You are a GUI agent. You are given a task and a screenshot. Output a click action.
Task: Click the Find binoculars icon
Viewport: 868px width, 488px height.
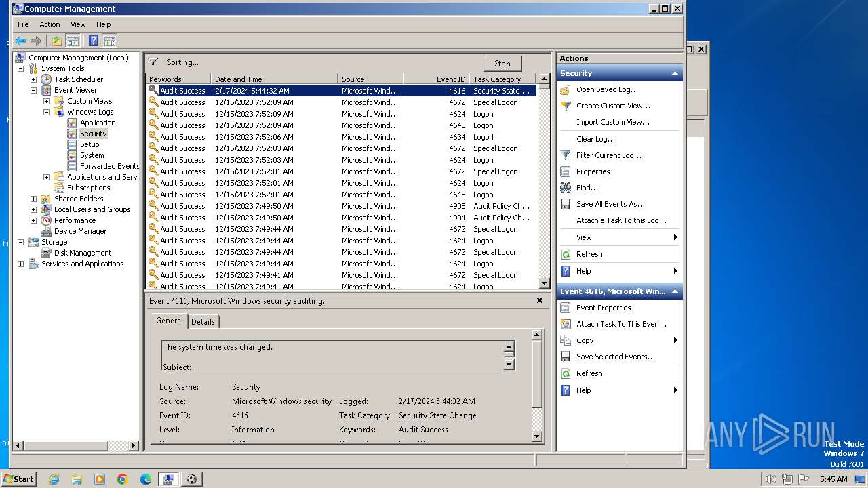pyautogui.click(x=566, y=188)
